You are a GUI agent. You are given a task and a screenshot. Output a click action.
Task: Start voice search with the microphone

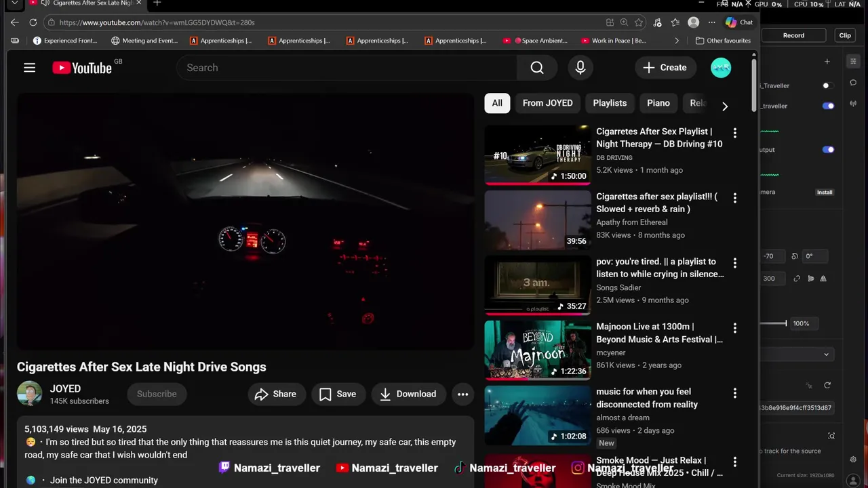[580, 68]
